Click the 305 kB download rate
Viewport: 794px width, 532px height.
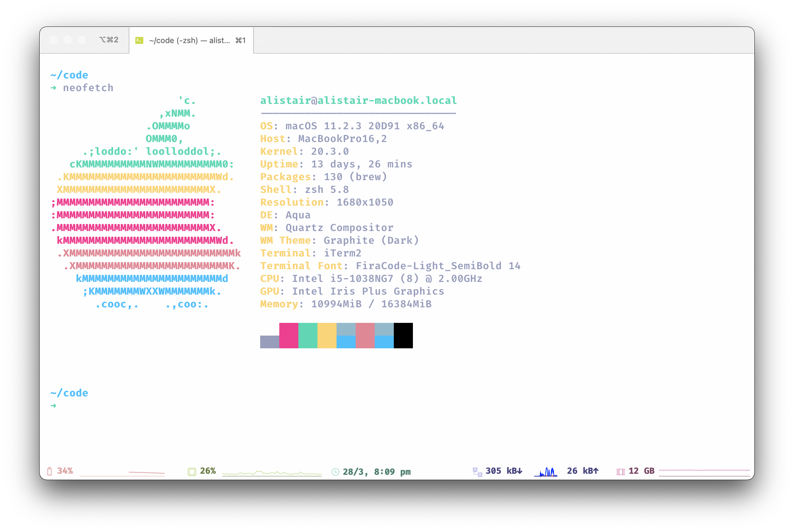point(504,471)
